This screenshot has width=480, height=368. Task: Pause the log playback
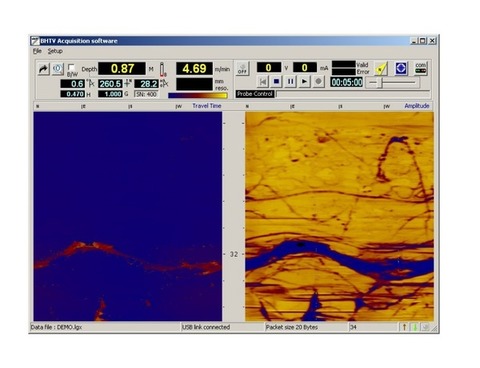[290, 81]
